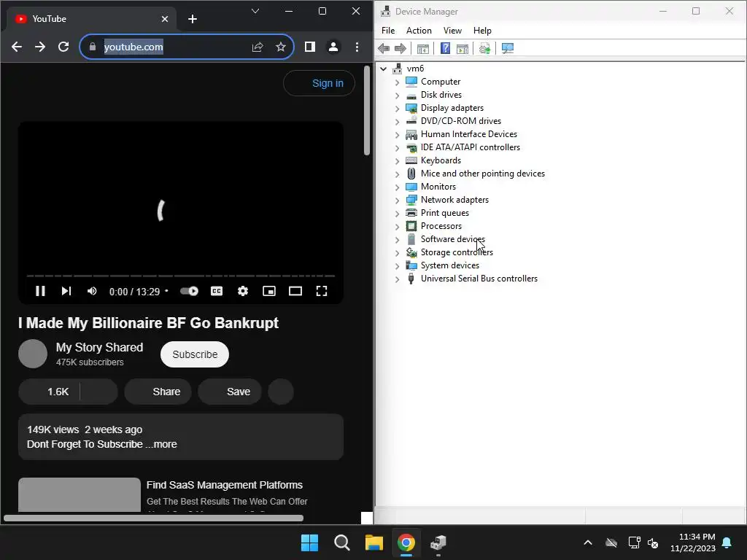Open Windows Start menu
747x560 pixels.
[309, 542]
